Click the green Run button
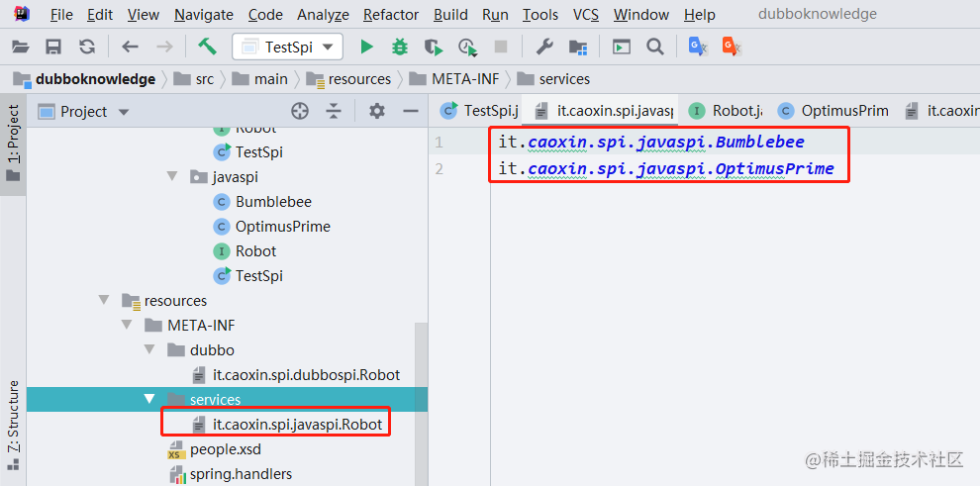The width and height of the screenshot is (980, 486). 367,47
